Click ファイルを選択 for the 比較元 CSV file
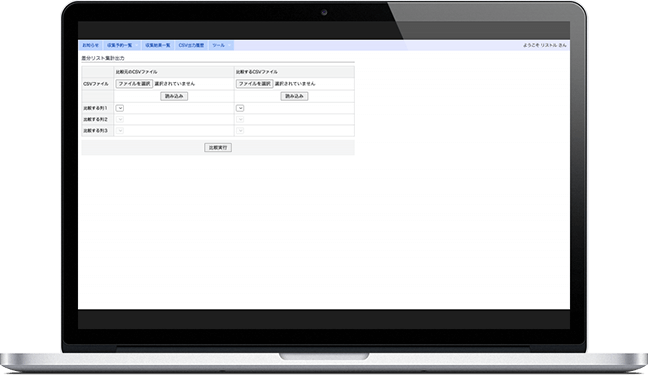This screenshot has height=375, width=648. 134,84
